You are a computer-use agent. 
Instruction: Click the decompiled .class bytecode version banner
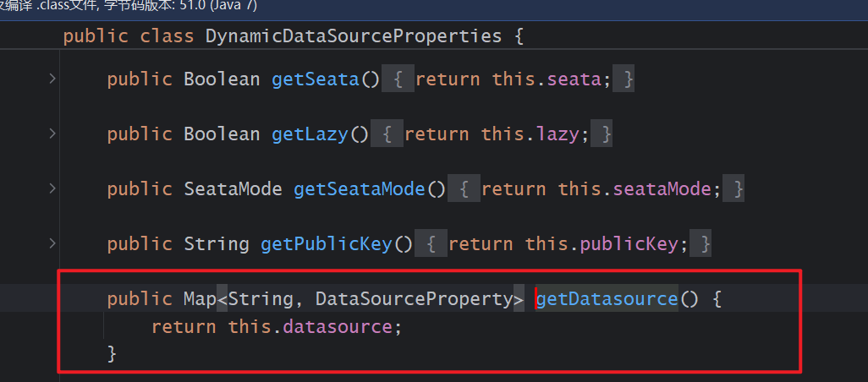[129, 6]
